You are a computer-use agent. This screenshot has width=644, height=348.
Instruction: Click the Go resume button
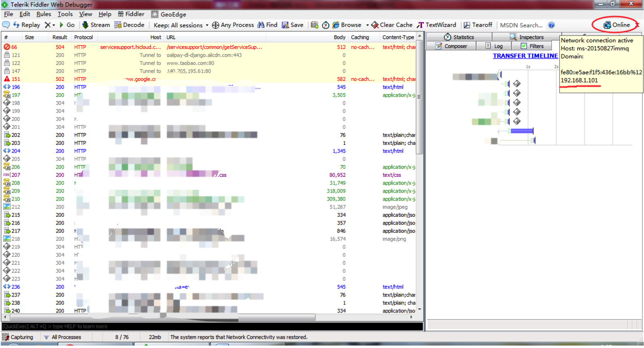point(67,25)
